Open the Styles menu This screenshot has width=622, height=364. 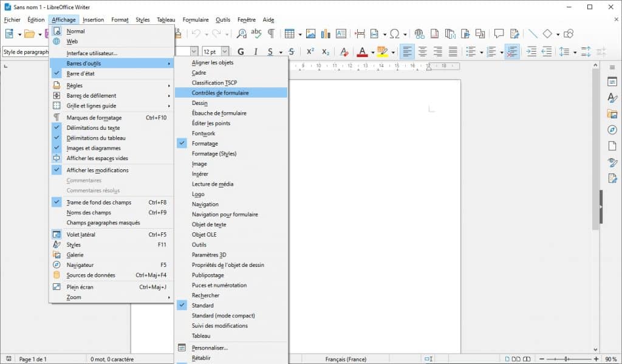click(x=142, y=19)
